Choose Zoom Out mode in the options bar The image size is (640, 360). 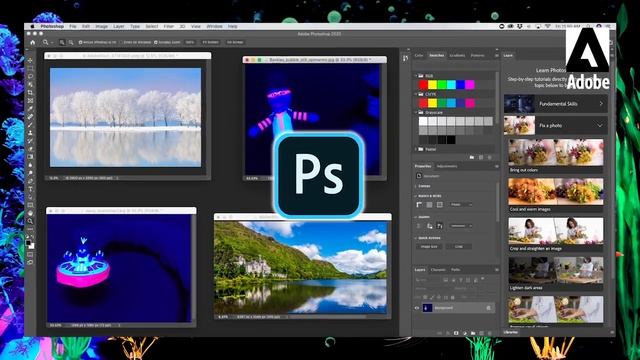(x=71, y=42)
